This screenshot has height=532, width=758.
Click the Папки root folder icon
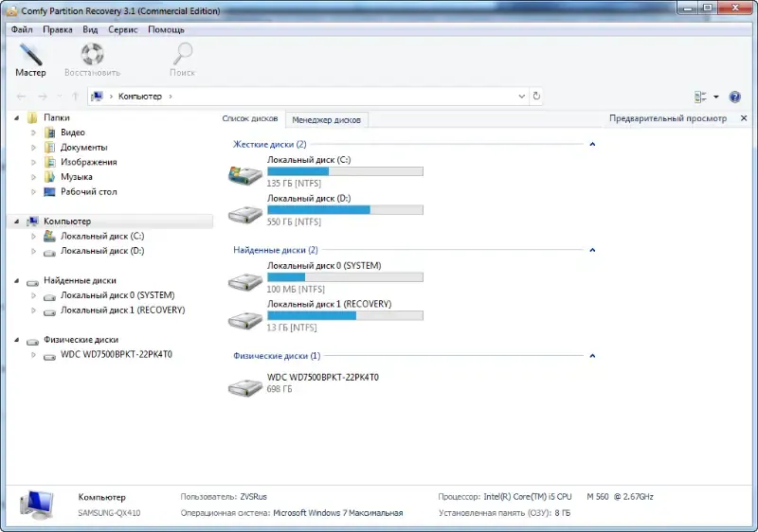click(x=32, y=117)
